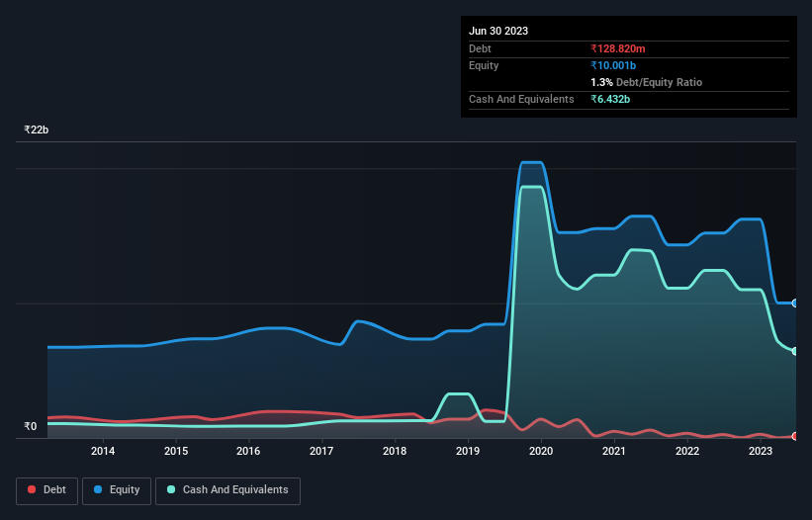Click the ₹6.432b cash value
Screen dimensions: 812x520
click(x=610, y=99)
